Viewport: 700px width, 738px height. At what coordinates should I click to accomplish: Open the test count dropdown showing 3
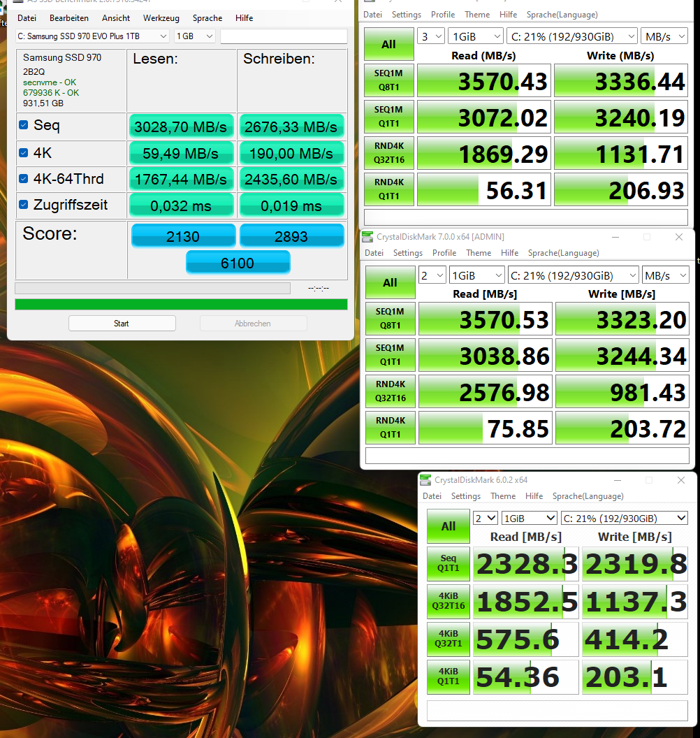coord(431,36)
